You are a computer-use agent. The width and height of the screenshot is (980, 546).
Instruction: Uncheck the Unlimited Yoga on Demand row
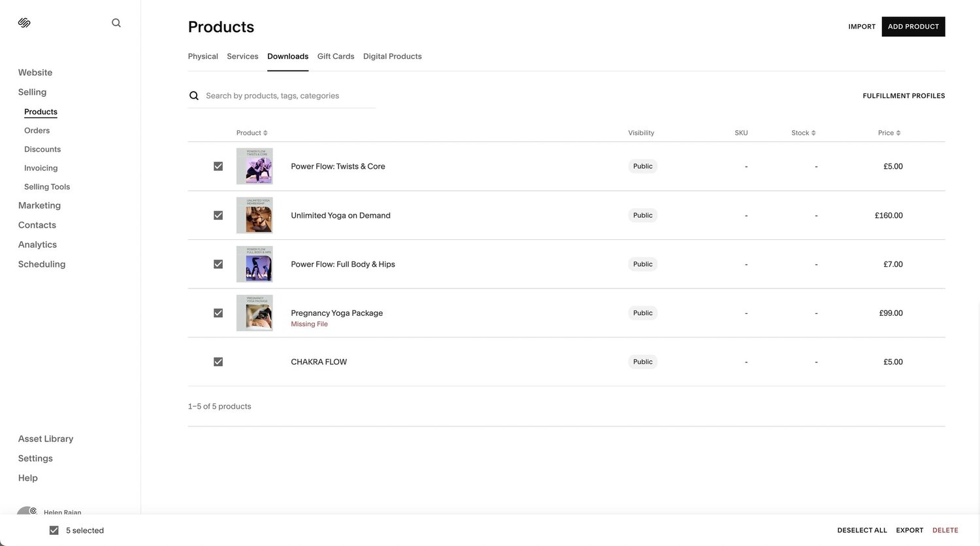click(x=218, y=214)
